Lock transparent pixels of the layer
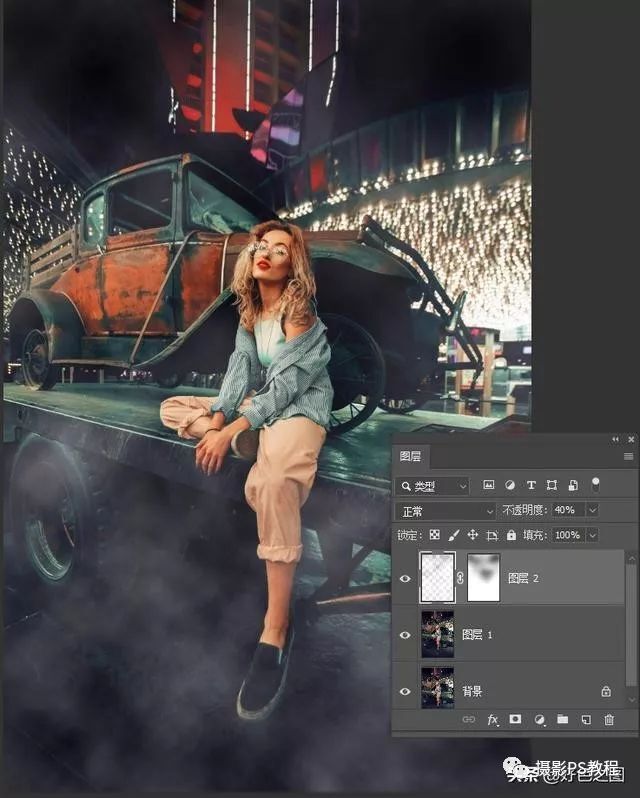 point(434,535)
